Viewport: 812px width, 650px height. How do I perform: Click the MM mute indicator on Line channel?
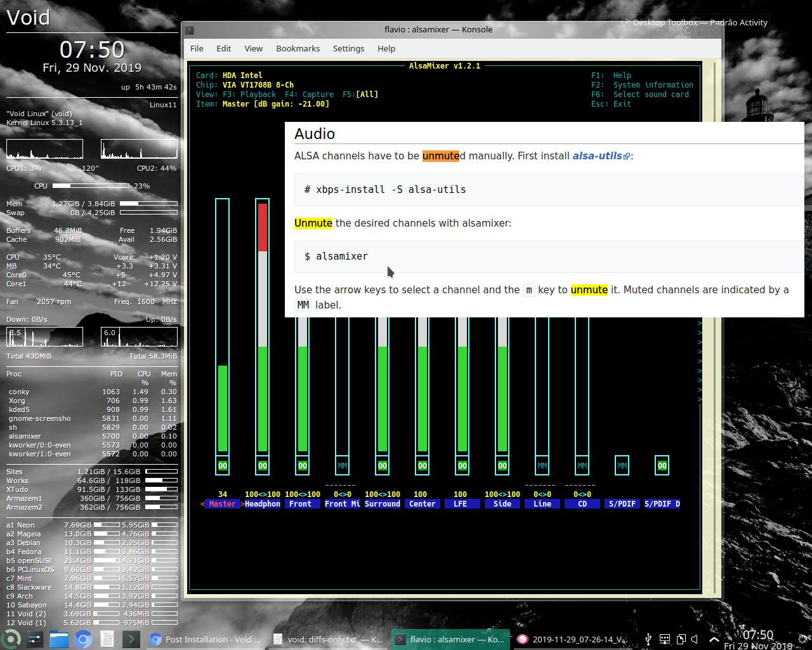(x=542, y=465)
